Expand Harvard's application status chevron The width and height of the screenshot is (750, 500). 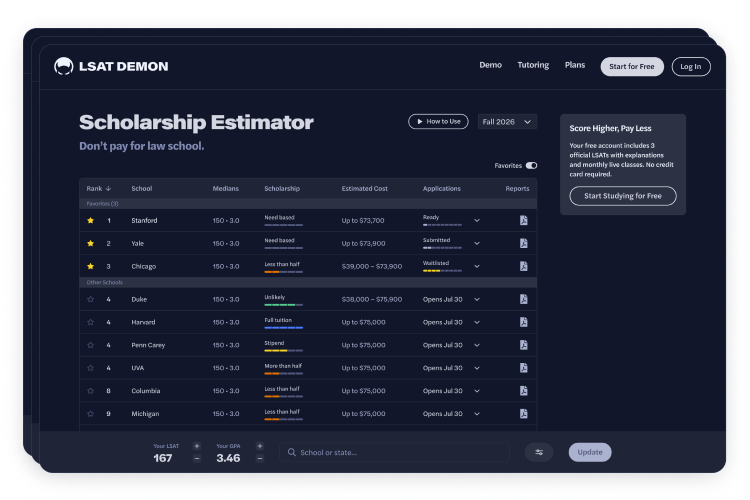coord(477,322)
